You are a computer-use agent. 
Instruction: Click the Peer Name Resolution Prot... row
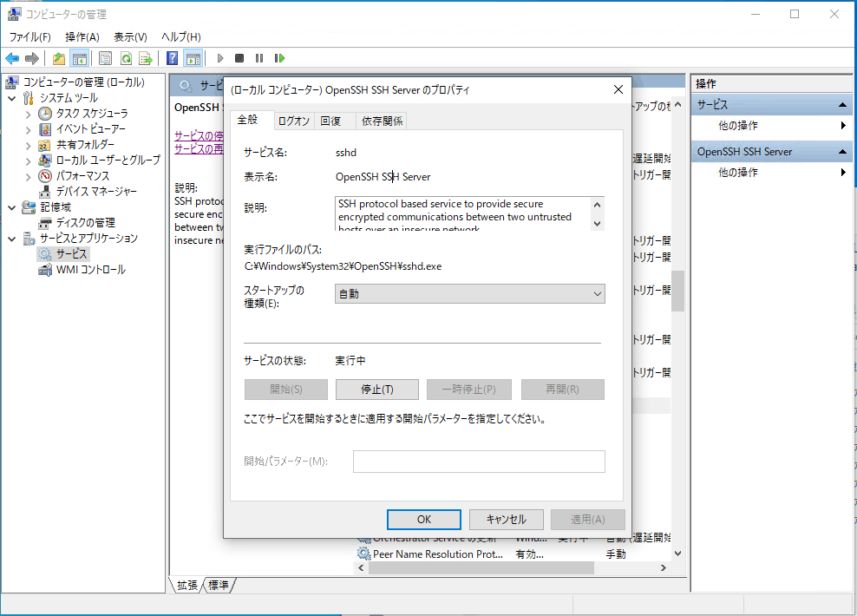pos(513,554)
